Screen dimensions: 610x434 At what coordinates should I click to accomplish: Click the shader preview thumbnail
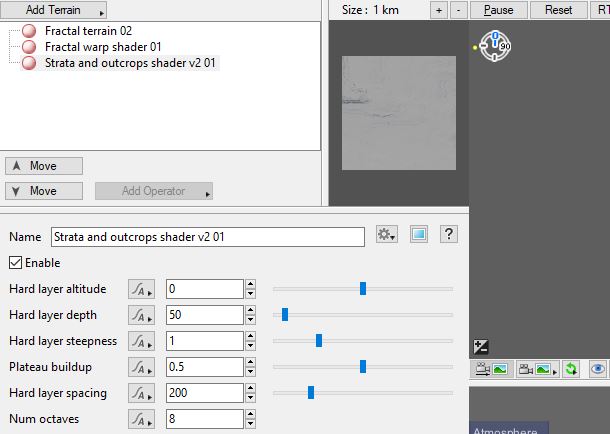click(x=399, y=113)
